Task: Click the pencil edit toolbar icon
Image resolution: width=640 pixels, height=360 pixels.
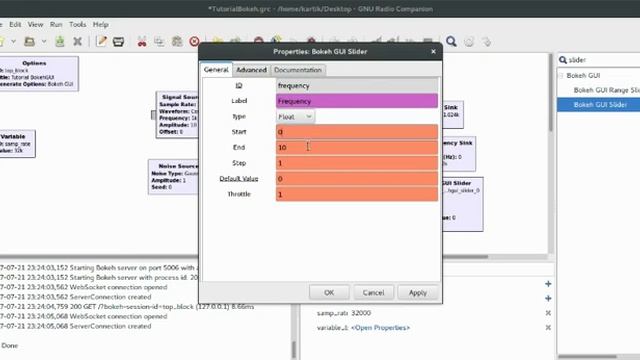Action: (x=101, y=41)
